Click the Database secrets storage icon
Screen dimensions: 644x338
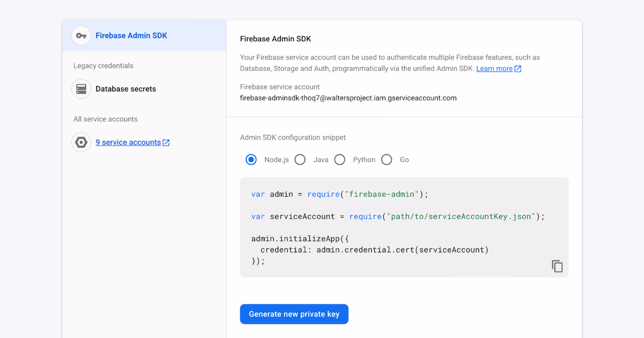81,89
